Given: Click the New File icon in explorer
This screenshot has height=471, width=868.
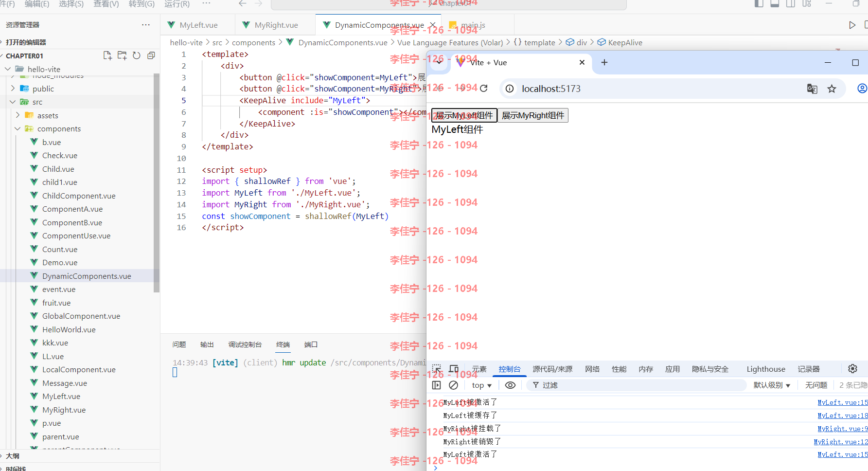Looking at the screenshot, I should pos(107,55).
